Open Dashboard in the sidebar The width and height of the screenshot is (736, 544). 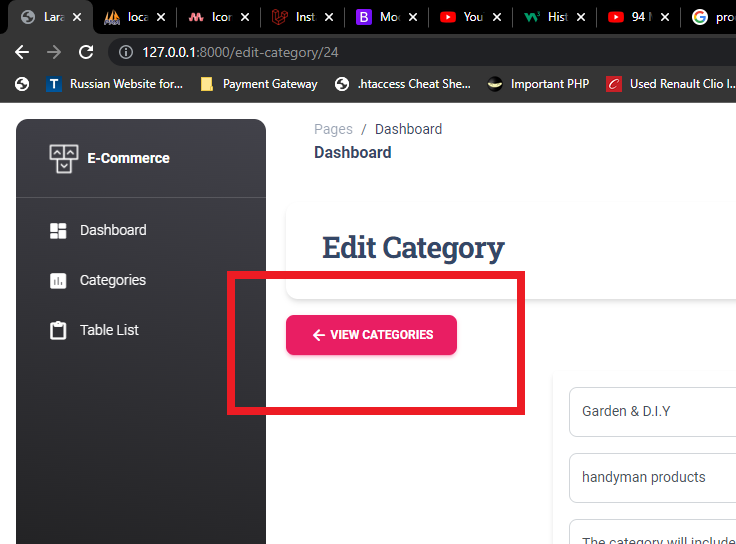pyautogui.click(x=113, y=230)
